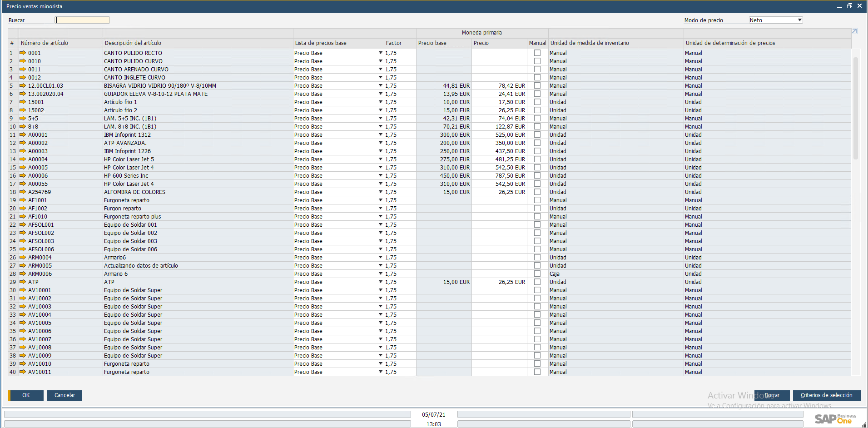Click the link arrow for item 0001

point(23,53)
